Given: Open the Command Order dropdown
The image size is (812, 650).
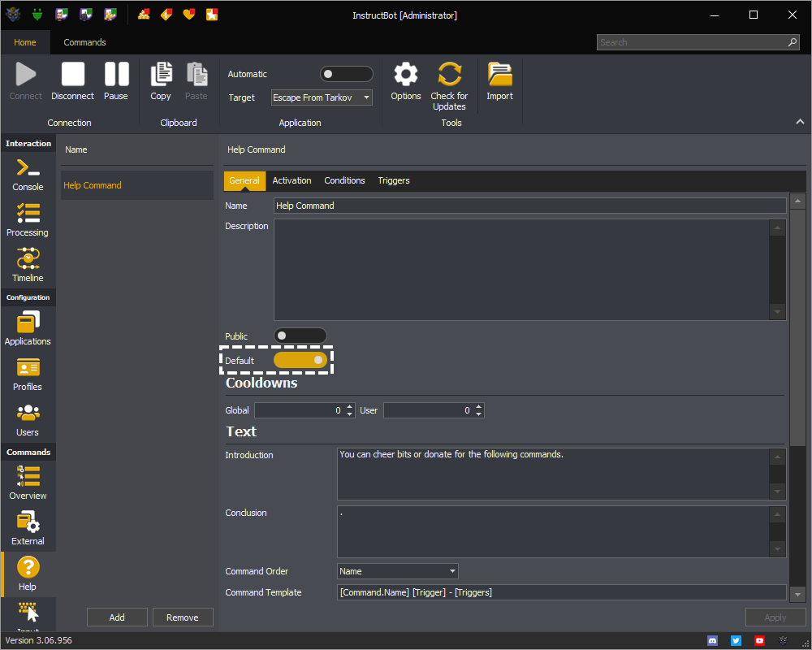Looking at the screenshot, I should pyautogui.click(x=397, y=571).
